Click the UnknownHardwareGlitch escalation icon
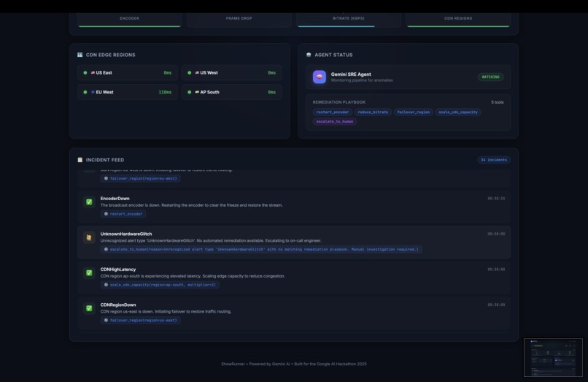Image resolution: width=588 pixels, height=382 pixels. 89,237
